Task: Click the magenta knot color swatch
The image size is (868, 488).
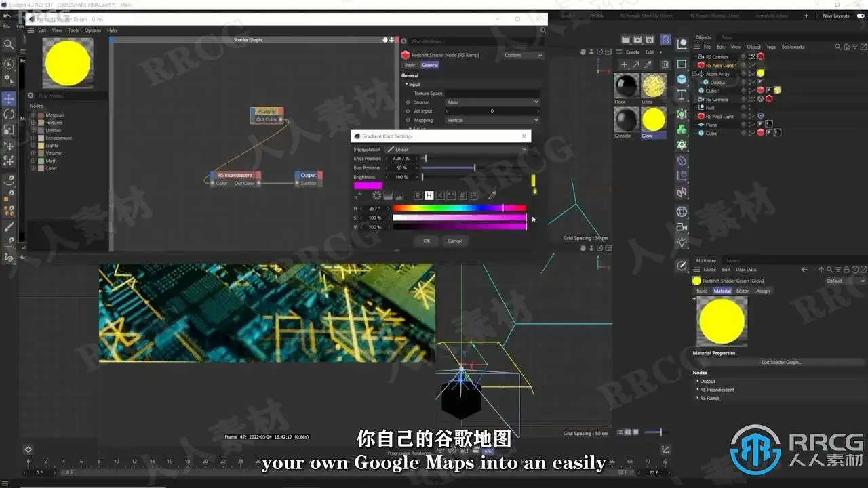Action: click(368, 185)
